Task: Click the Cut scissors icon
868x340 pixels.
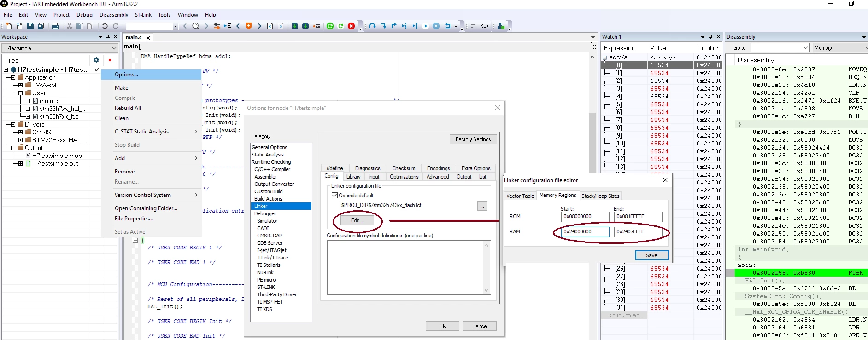Action: pos(70,26)
